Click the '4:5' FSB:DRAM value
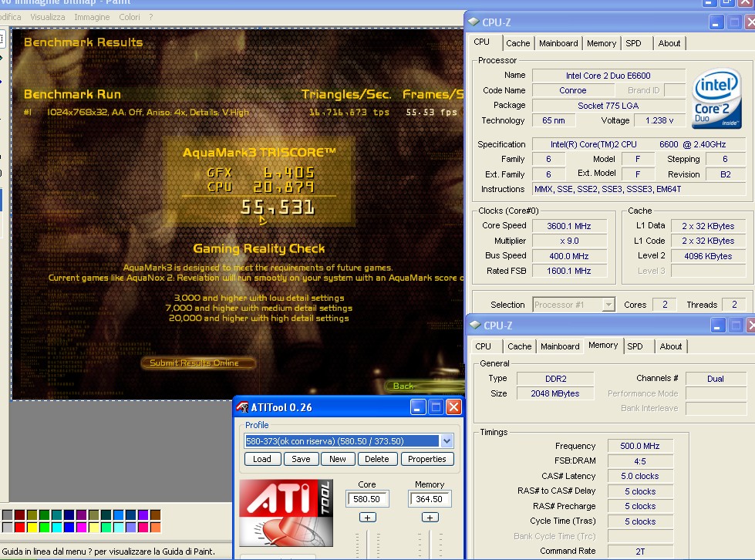Screen dimensions: 755x560 pos(640,461)
